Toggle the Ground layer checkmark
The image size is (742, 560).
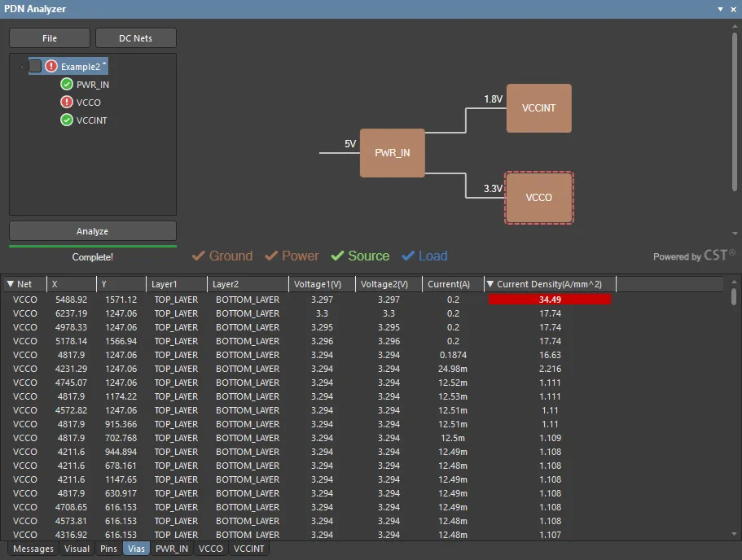coord(198,256)
